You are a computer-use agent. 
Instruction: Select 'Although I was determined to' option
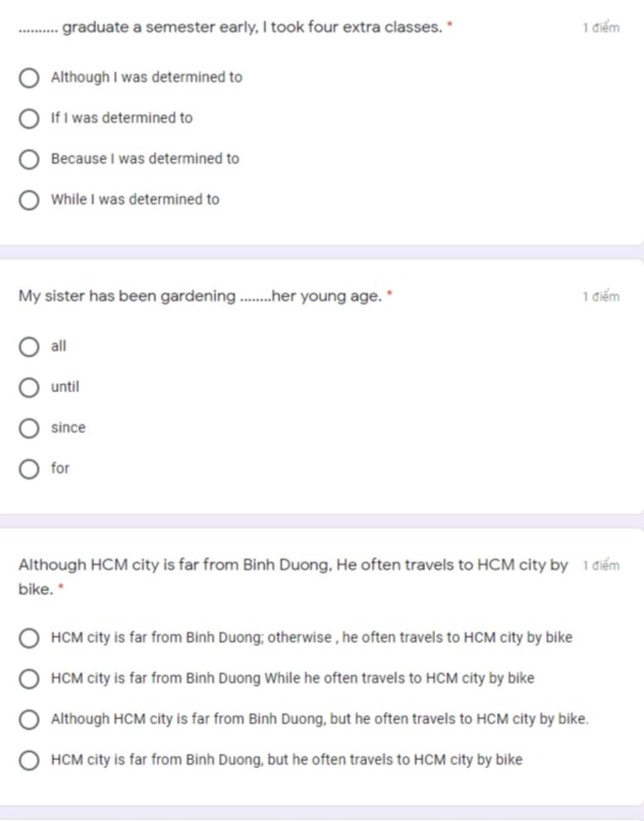29,78
